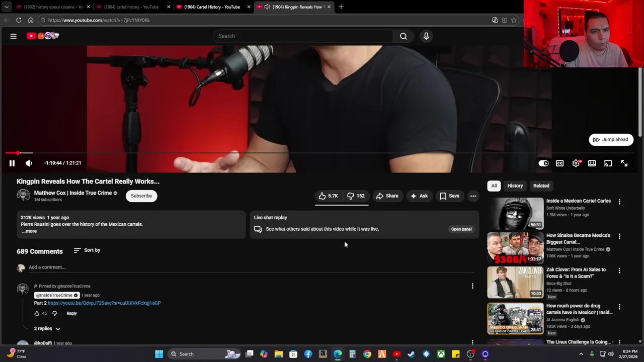The image size is (644, 362).
Task: Select the Related filter chip
Action: [x=541, y=186]
